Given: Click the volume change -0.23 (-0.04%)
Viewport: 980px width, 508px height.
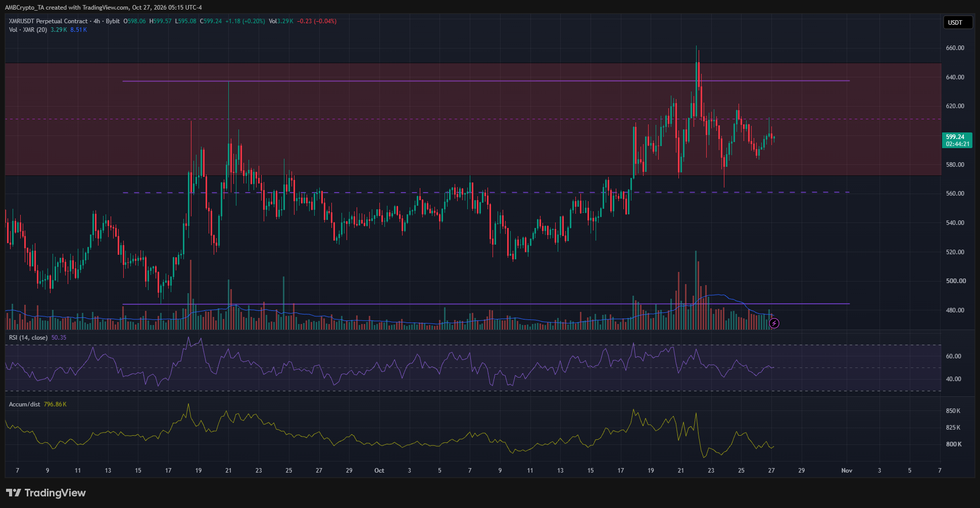Looking at the screenshot, I should pos(317,21).
